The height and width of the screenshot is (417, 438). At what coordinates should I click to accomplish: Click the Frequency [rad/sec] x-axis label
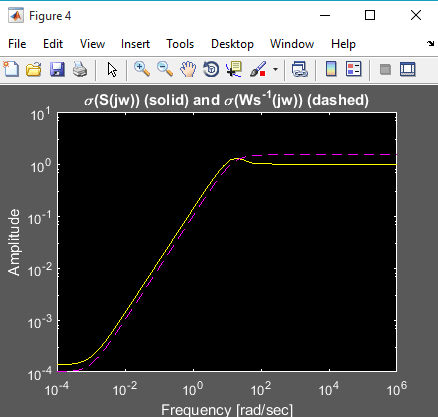pos(227,410)
